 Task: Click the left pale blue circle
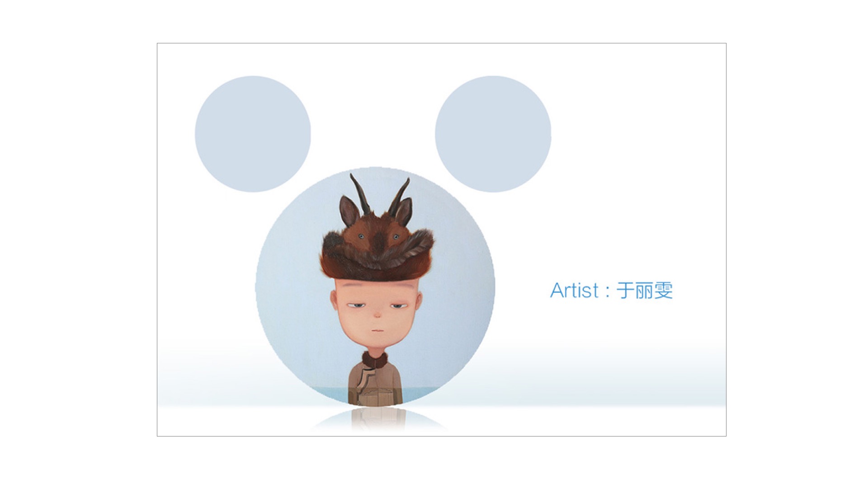(253, 134)
